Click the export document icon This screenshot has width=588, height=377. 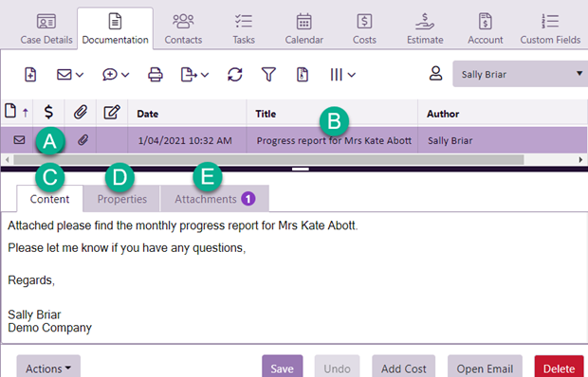coord(189,75)
